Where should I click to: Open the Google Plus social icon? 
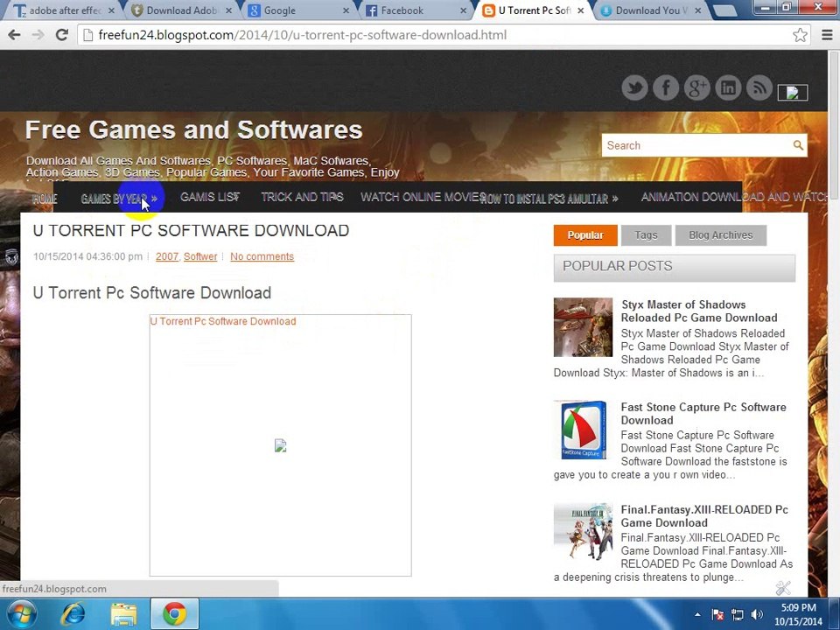[697, 87]
